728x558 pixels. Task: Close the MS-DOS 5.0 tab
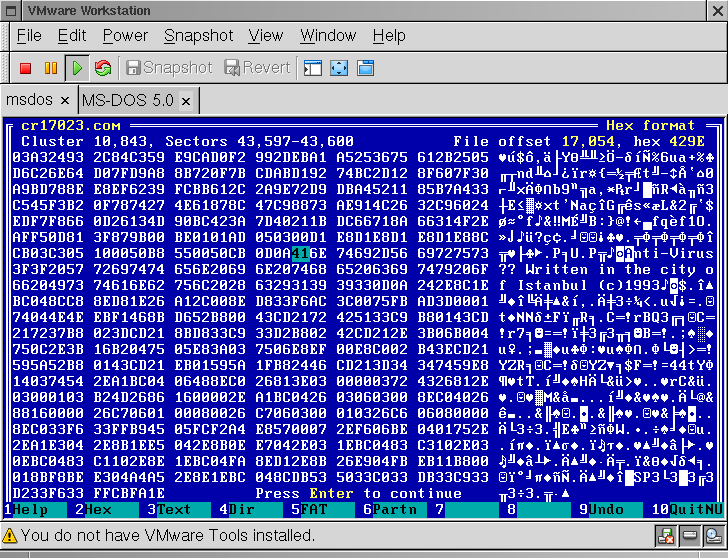(x=186, y=101)
